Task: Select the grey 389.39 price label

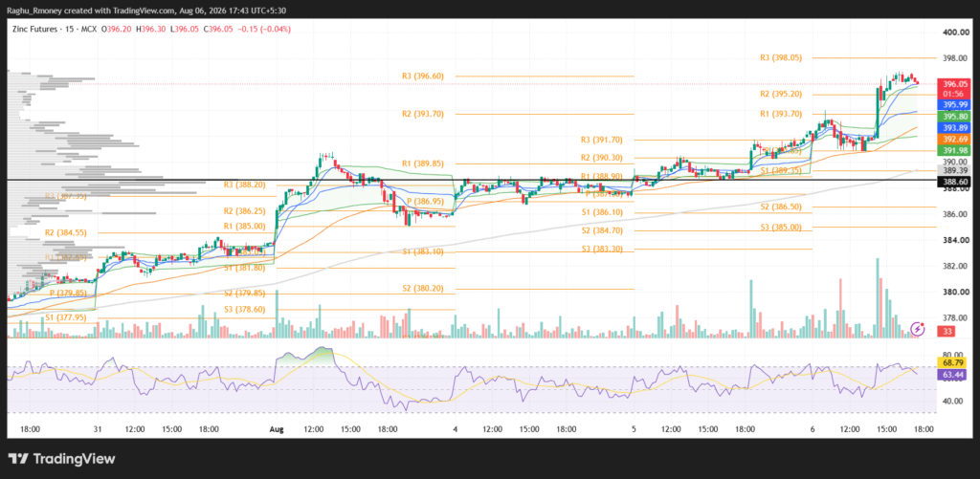Action: [x=955, y=170]
